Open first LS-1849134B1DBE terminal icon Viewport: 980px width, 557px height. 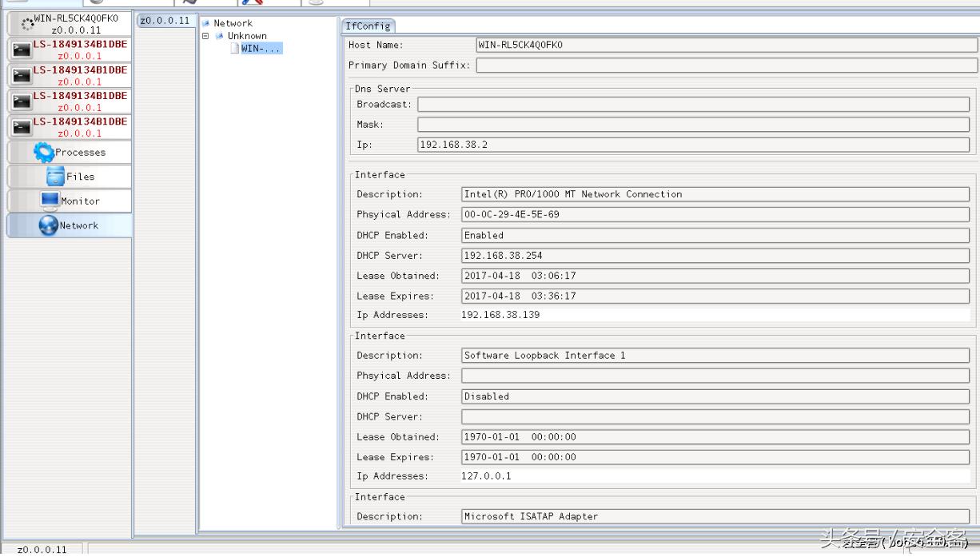22,50
